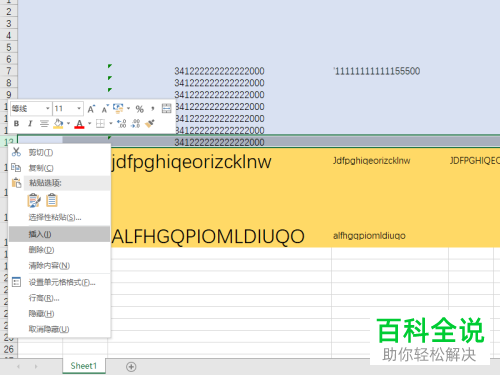Choose 删除(D) to delete row
This screenshot has height=375, width=500.
[x=41, y=250]
